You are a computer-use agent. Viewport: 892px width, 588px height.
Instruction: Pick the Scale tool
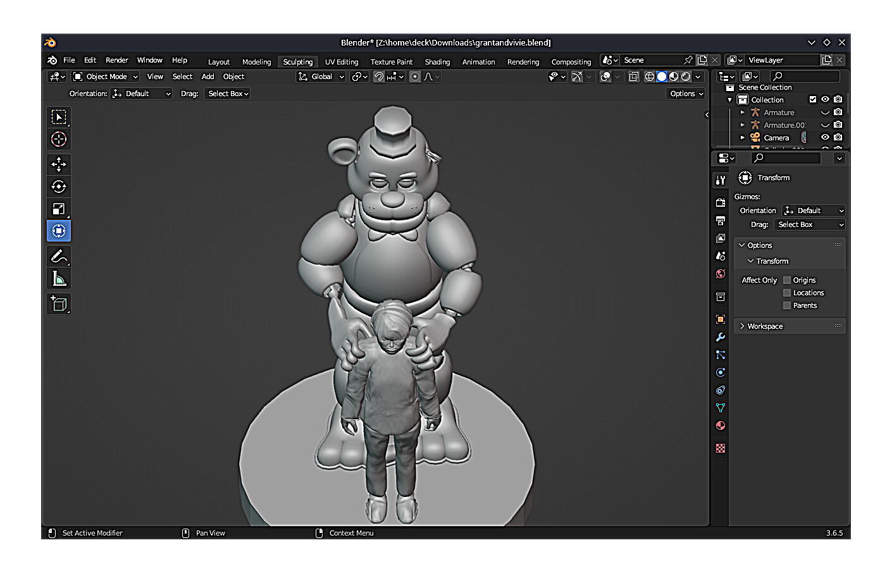coord(59,209)
